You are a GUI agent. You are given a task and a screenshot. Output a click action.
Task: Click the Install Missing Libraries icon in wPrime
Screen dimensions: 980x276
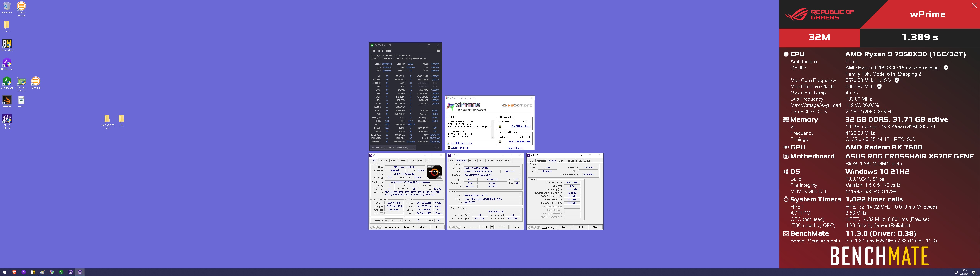tap(448, 143)
